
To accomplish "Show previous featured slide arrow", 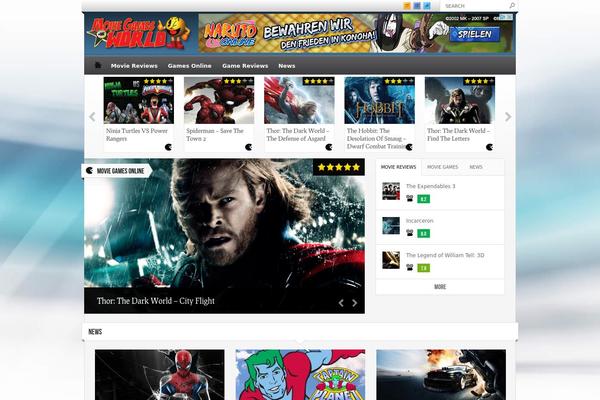I will tap(341, 303).
